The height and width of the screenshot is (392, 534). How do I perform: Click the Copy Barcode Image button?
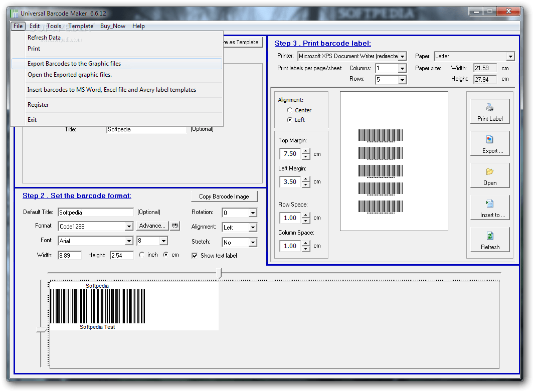[224, 196]
